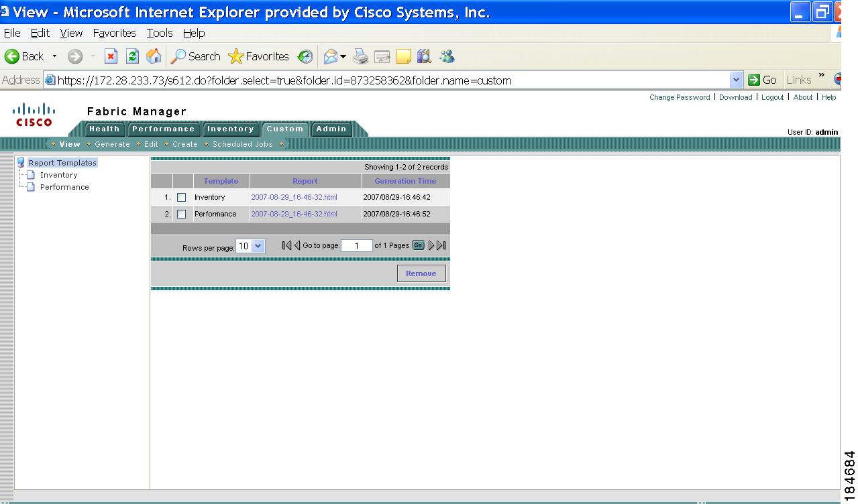Viewport: 858px width, 504px height.
Task: Switch to the Inventory tab
Action: (x=230, y=129)
